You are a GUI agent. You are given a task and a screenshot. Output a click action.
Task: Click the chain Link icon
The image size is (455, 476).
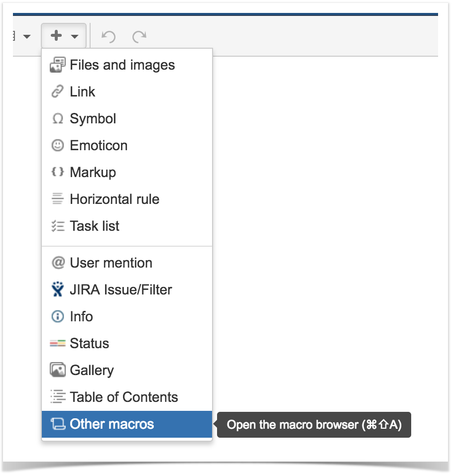click(57, 92)
